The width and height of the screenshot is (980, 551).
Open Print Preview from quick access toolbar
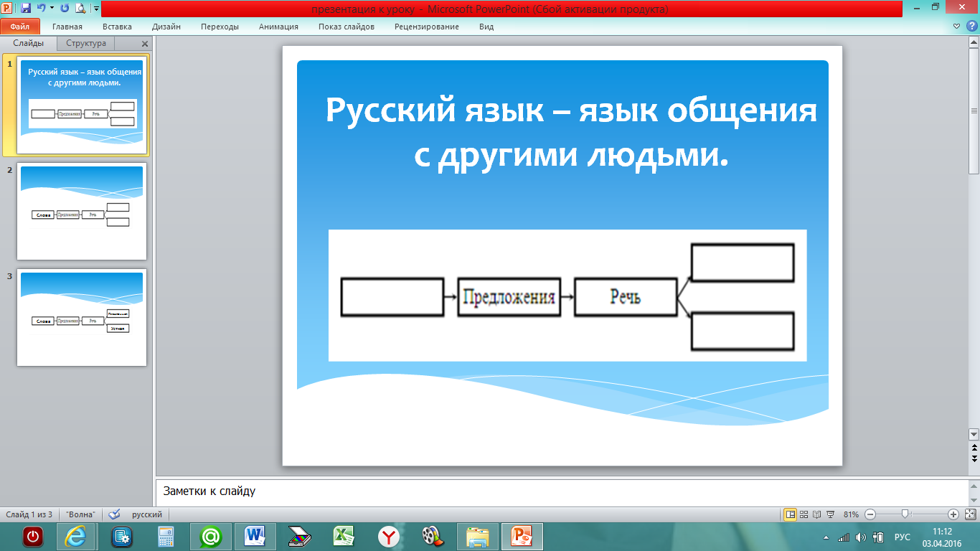click(x=80, y=9)
